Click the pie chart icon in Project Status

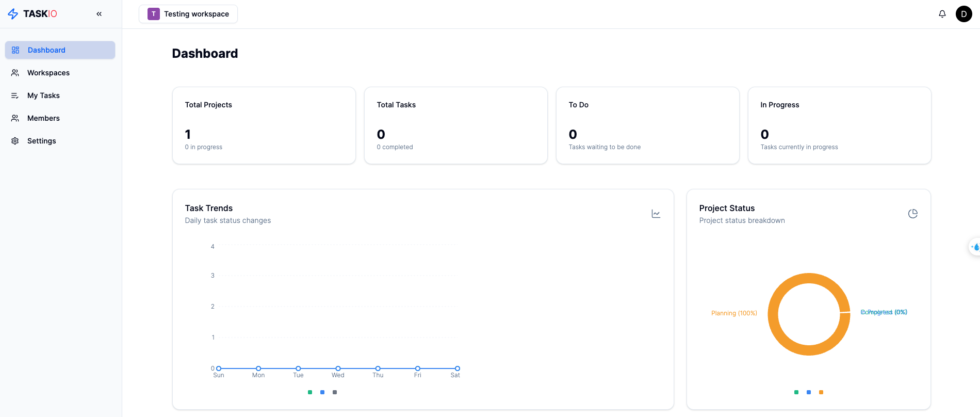912,214
